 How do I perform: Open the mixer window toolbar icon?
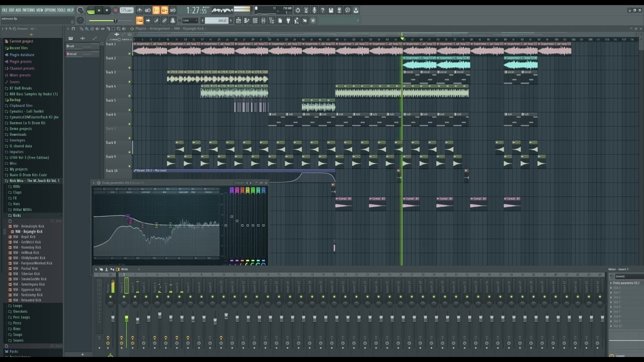point(263,21)
